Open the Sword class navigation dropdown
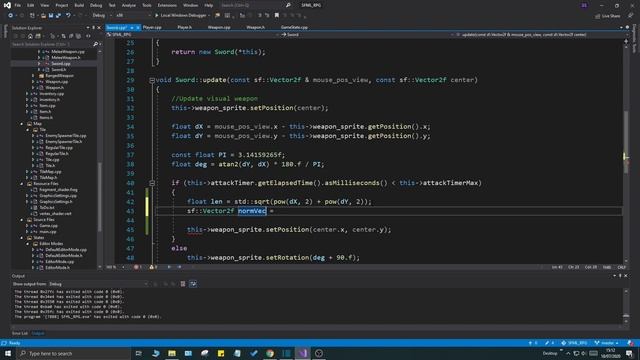This screenshot has width=640, height=360. pyautogui.click(x=367, y=35)
